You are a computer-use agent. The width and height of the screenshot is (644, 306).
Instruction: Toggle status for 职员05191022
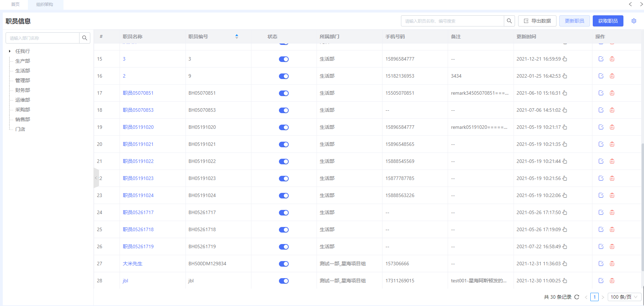pos(284,162)
